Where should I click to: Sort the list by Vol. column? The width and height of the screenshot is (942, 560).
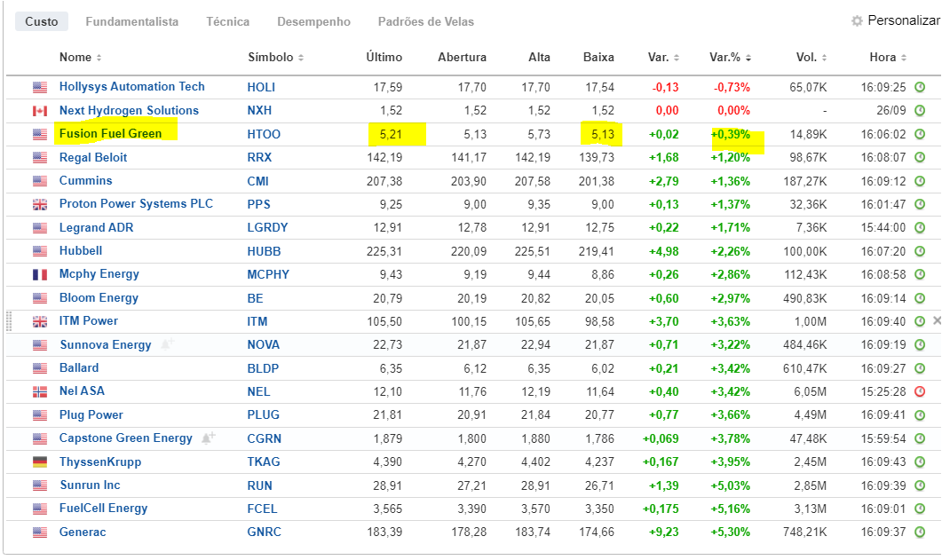point(810,58)
